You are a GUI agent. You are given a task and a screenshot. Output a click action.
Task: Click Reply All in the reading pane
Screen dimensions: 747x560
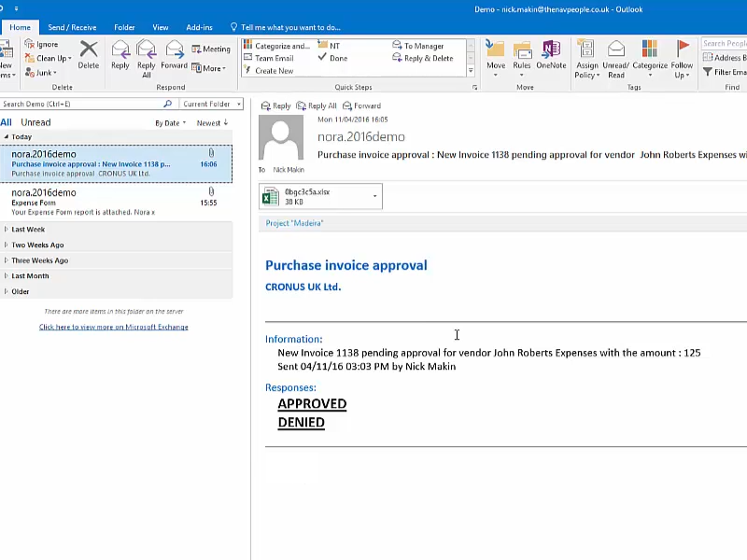pyautogui.click(x=317, y=105)
